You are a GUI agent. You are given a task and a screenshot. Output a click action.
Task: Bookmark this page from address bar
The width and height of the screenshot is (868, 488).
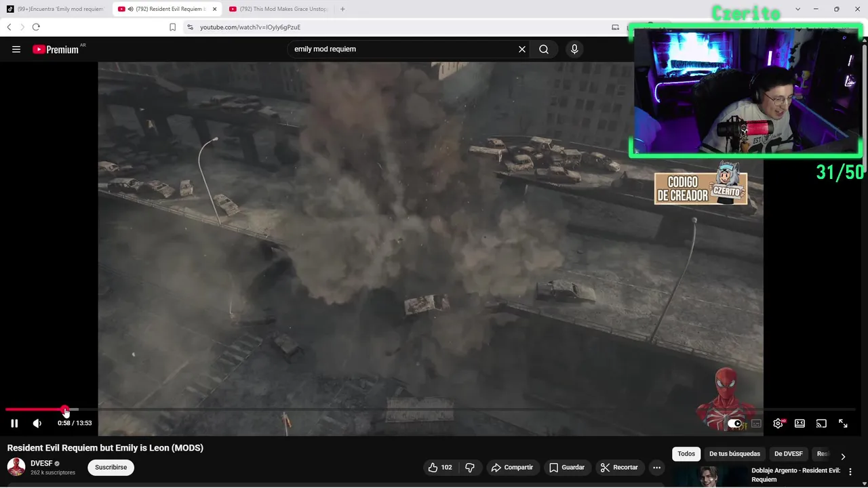tap(172, 27)
